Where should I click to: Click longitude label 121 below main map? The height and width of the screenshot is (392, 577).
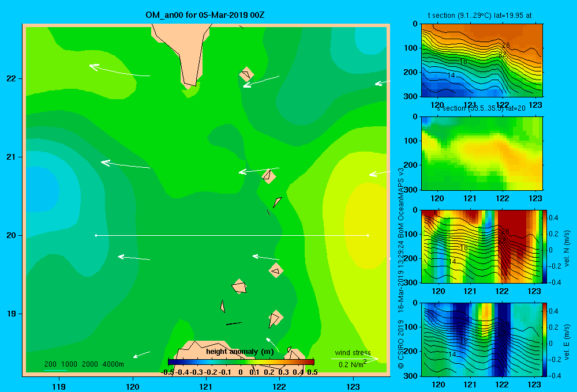[206, 386]
